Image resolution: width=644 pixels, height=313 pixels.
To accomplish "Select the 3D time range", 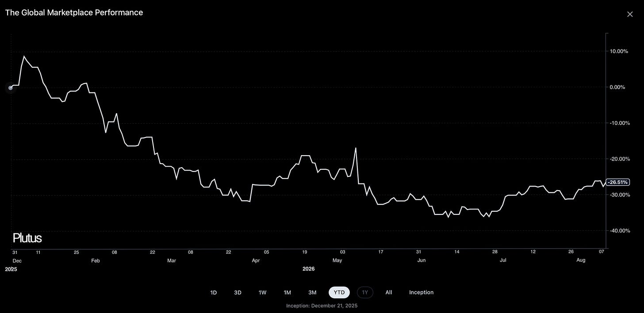I will coord(238,293).
